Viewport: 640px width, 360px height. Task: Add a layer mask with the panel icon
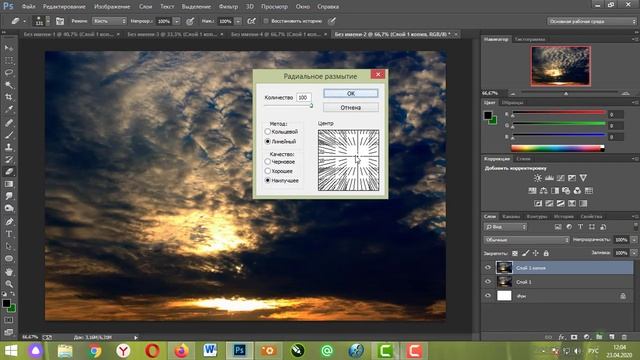[574, 337]
